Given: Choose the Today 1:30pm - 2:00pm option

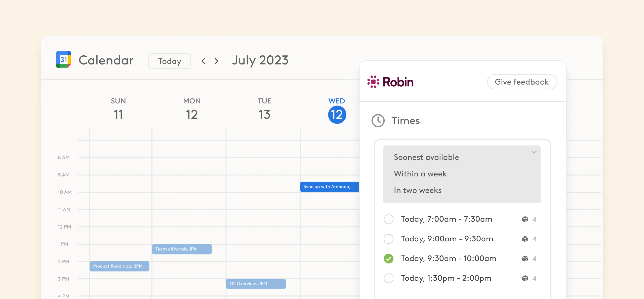Looking at the screenshot, I should (389, 278).
